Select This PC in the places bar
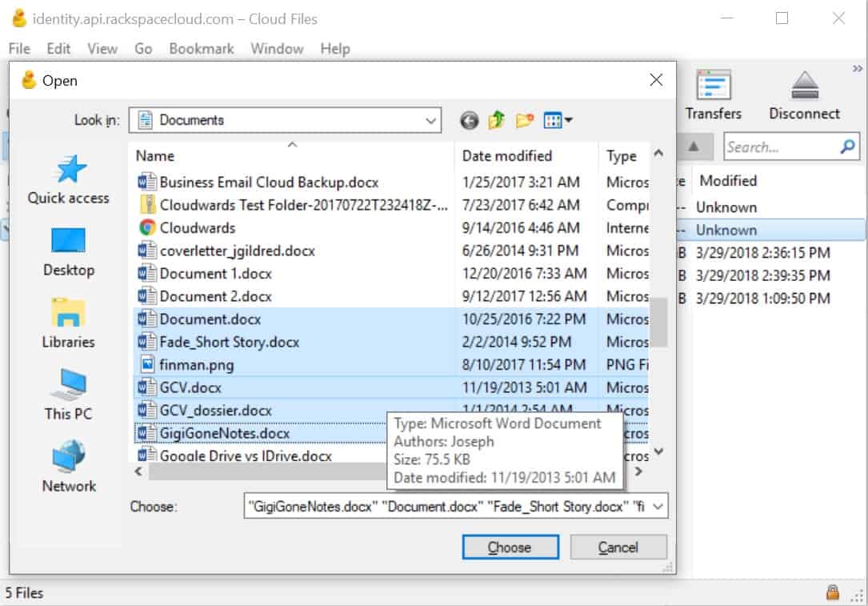Screen dimensions: 868x606 (x=69, y=395)
